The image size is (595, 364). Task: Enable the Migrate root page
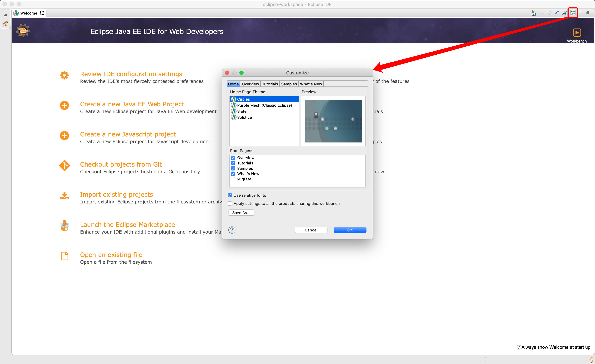pyautogui.click(x=233, y=179)
